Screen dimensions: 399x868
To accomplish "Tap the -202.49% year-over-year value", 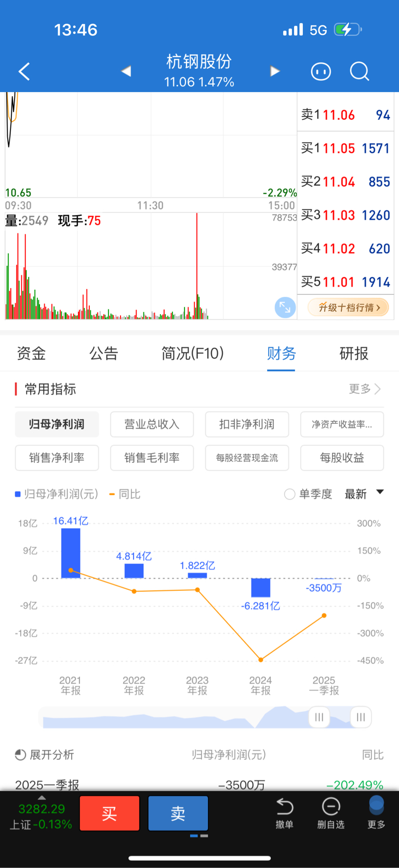I will click(x=355, y=785).
